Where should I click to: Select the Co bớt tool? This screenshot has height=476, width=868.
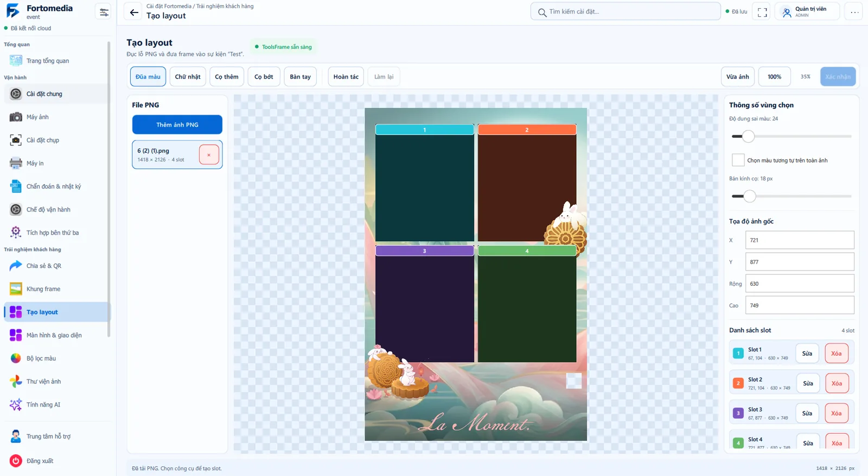[x=264, y=76]
